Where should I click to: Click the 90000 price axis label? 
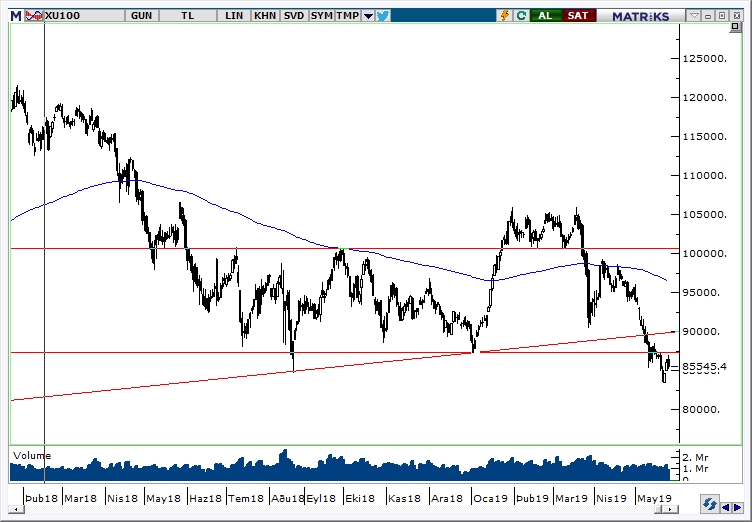[x=701, y=332]
